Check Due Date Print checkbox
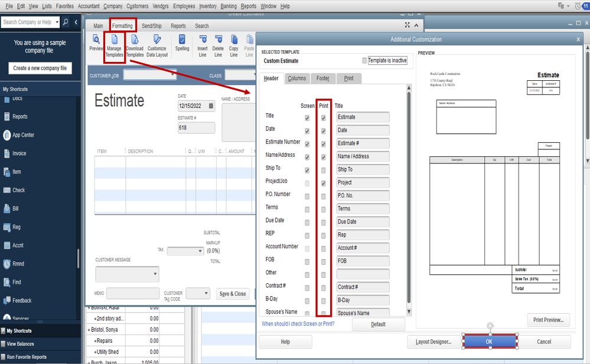The image size is (590, 364). point(323,222)
